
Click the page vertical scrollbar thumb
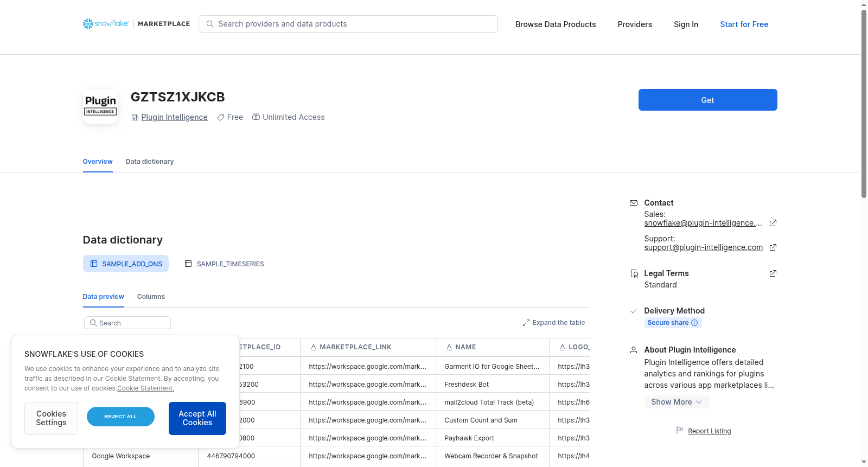tap(864, 103)
